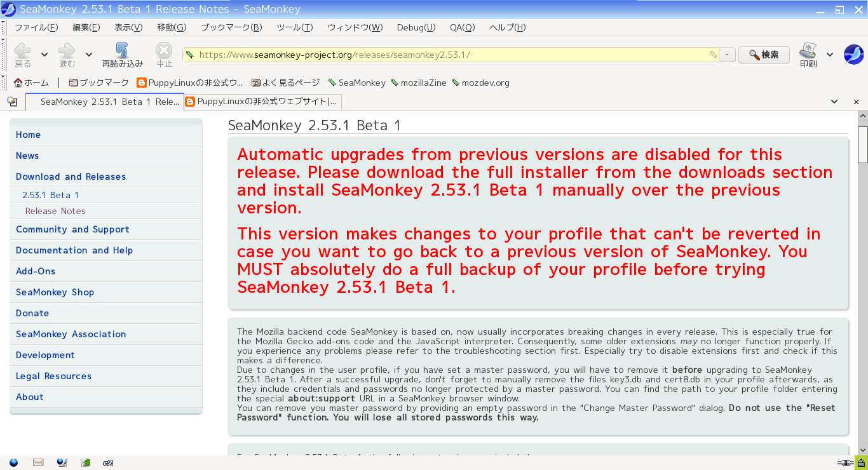Open Composer icon in status bar
Viewport: 868px width, 470px height.
62,462
